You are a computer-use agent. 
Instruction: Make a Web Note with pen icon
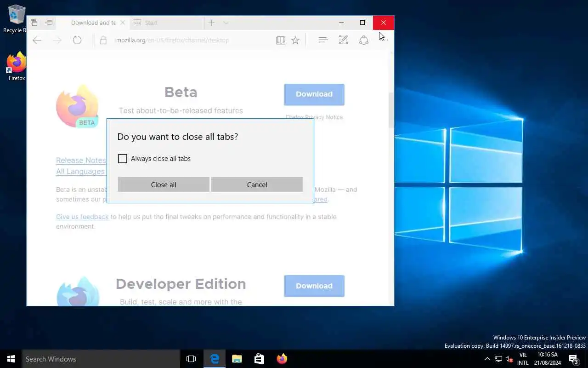pyautogui.click(x=343, y=40)
